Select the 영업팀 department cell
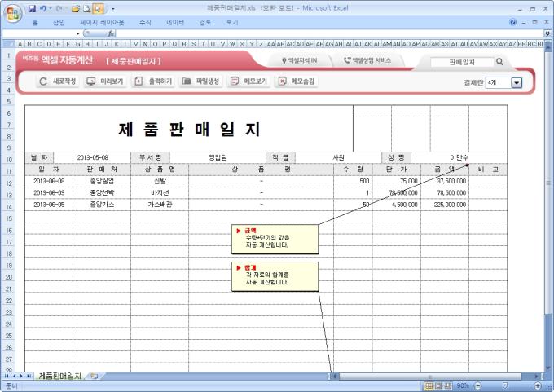 (218, 157)
